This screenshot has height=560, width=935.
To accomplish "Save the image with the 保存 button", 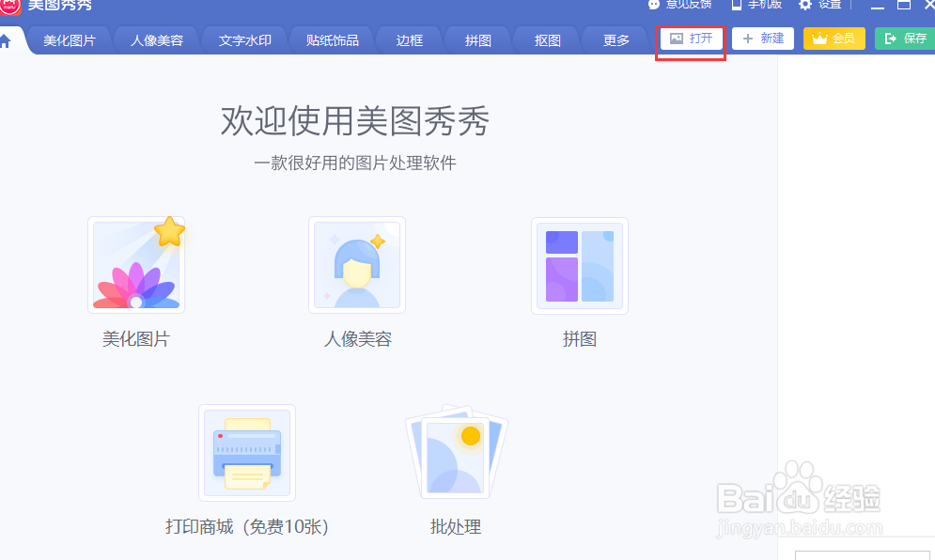I will (x=905, y=39).
